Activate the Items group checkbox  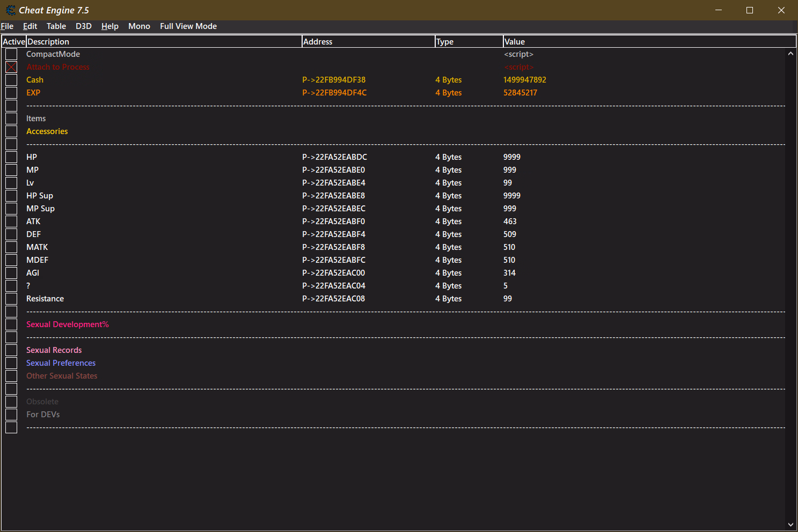click(11, 119)
